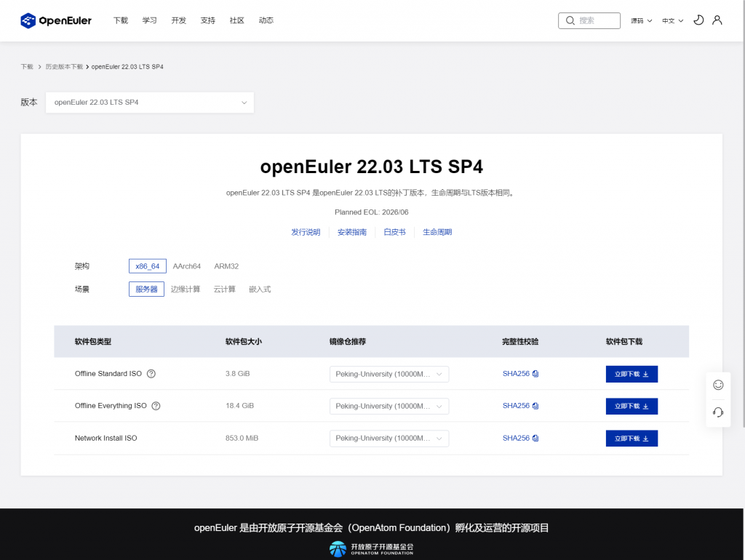
Task: Click the 3.8 GiB size cell
Action: [x=238, y=374]
